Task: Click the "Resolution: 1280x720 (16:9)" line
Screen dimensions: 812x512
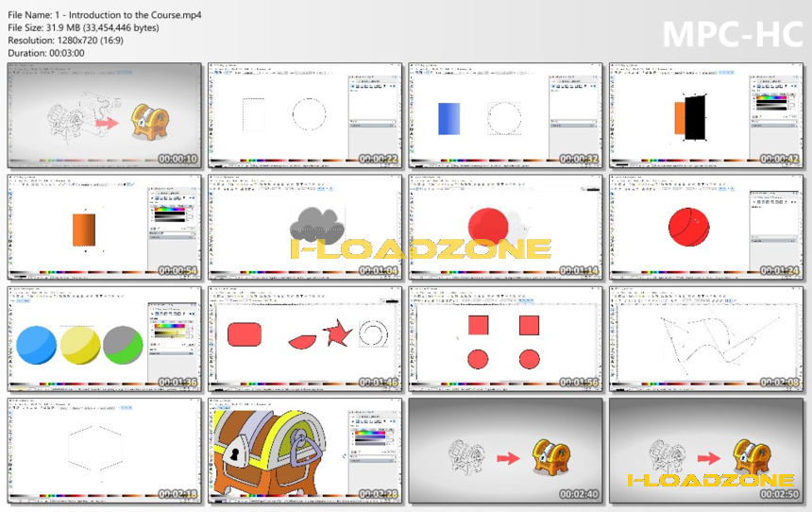Action: click(x=66, y=40)
